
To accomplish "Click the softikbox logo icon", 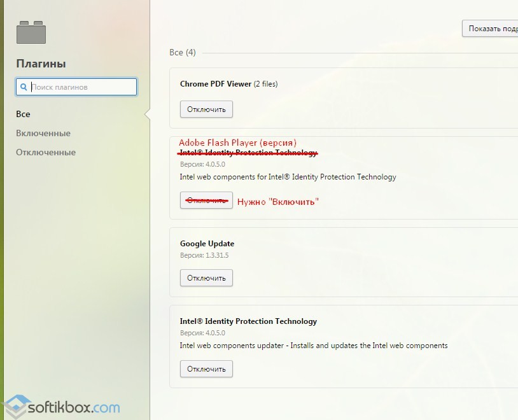I will click(x=14, y=407).
